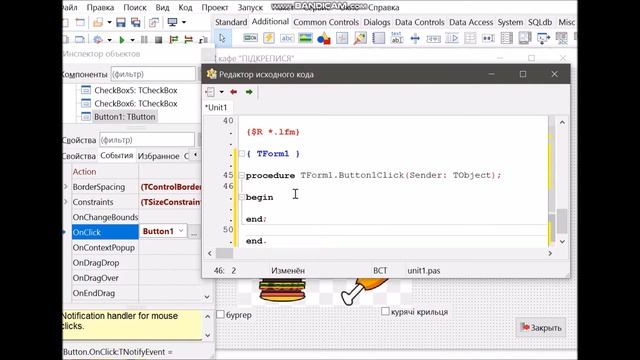Screen dimensions: 640x360
Task: Click the Save floppy disk toolbar icon
Action: pyautogui.click(x=121, y=22)
